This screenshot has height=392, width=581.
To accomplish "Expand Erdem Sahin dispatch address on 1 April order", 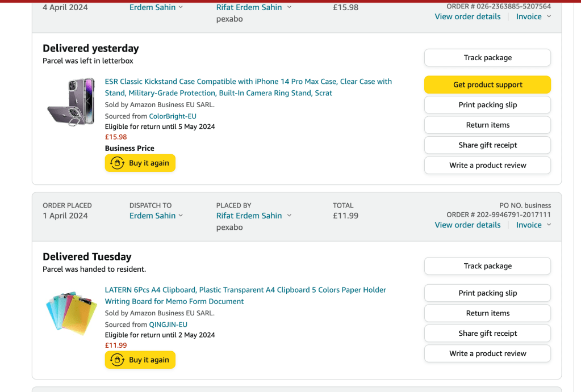I will pyautogui.click(x=156, y=216).
